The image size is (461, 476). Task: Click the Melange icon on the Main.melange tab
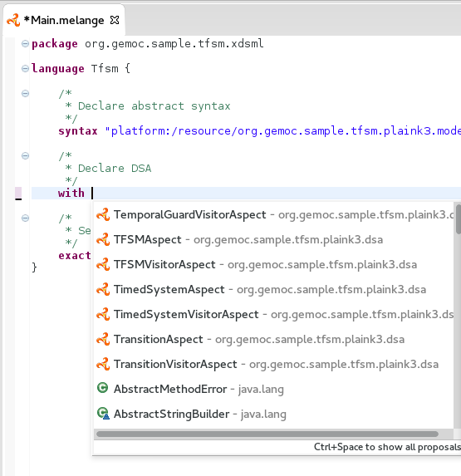pos(13,20)
